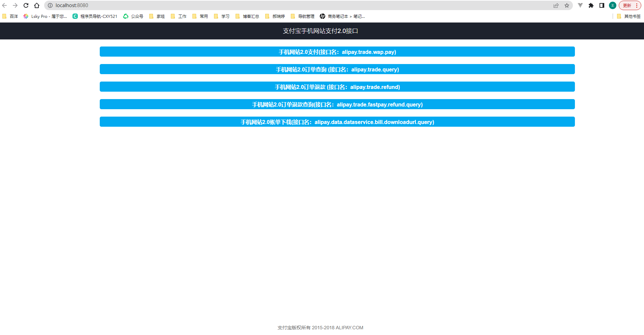
Task: Open the 程序员导航-CXY521 bookmark
Action: [x=95, y=16]
